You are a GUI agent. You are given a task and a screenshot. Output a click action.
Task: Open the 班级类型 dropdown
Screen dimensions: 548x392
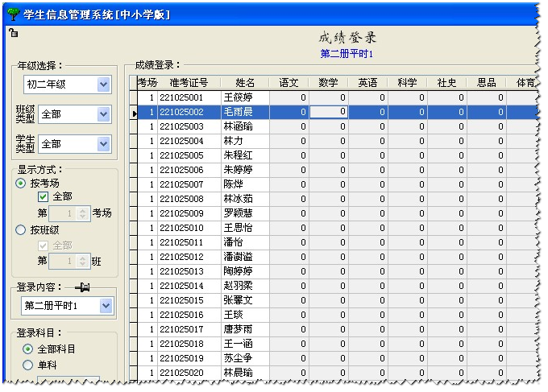coord(103,114)
